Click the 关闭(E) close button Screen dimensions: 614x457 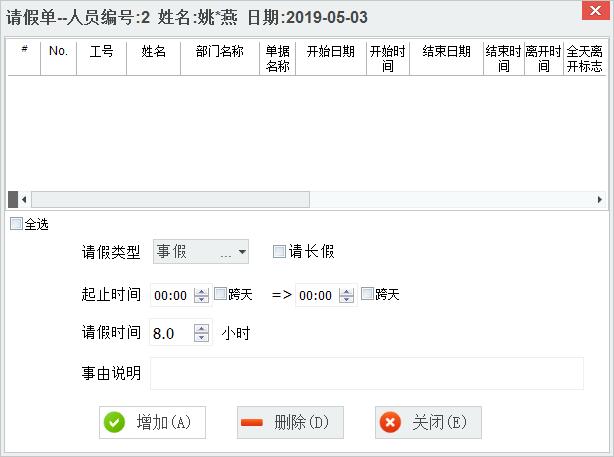(428, 422)
